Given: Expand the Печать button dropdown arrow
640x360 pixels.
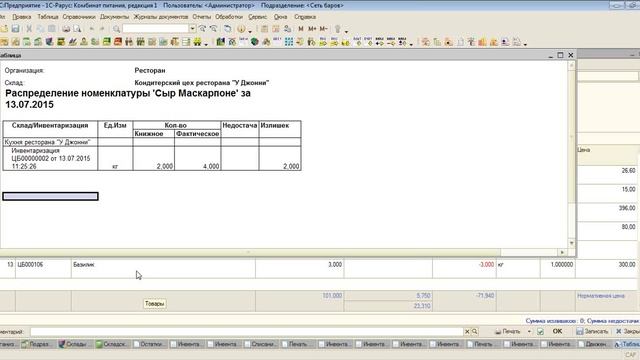Looking at the screenshot, I should click(x=529, y=332).
